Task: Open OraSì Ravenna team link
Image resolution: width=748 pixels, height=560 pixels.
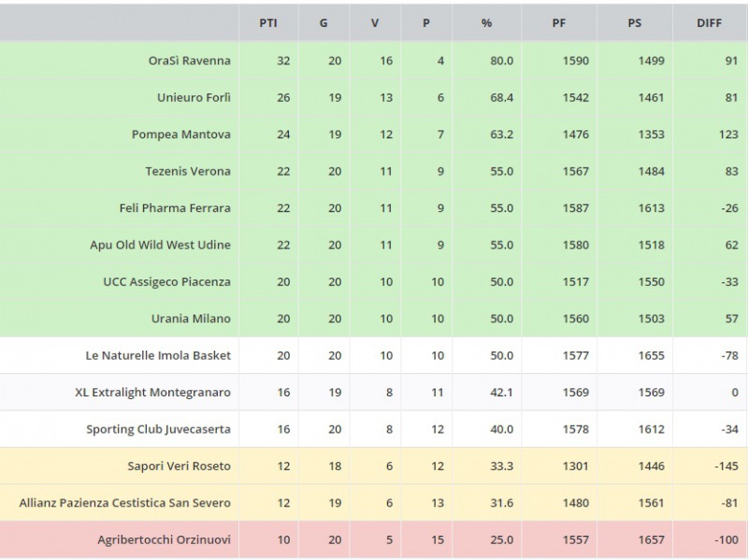Action: click(x=189, y=61)
